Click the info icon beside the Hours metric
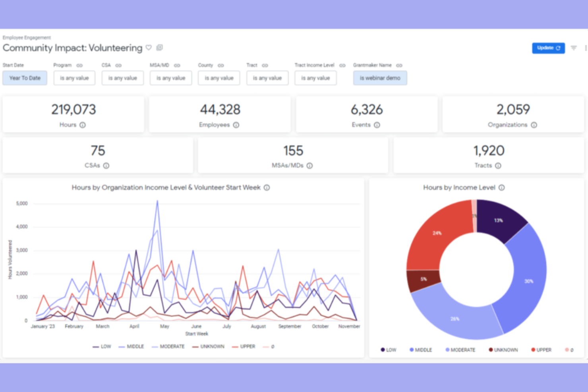This screenshot has width=588, height=392. (x=82, y=125)
